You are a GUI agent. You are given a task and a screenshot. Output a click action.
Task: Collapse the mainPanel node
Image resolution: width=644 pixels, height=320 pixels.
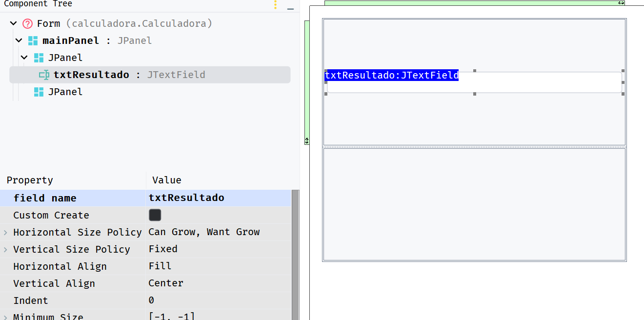[19, 40]
